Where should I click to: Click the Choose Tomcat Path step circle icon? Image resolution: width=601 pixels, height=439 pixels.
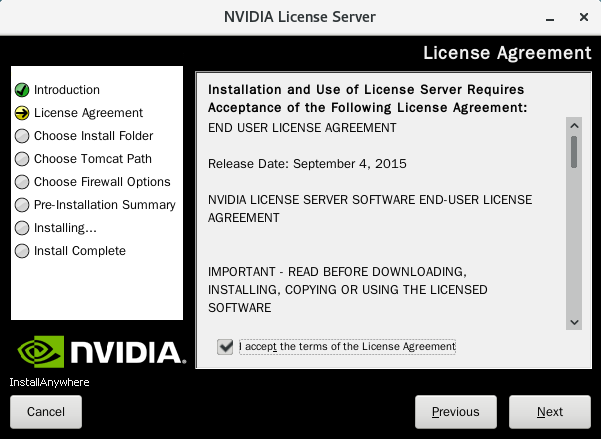pyautogui.click(x=22, y=159)
